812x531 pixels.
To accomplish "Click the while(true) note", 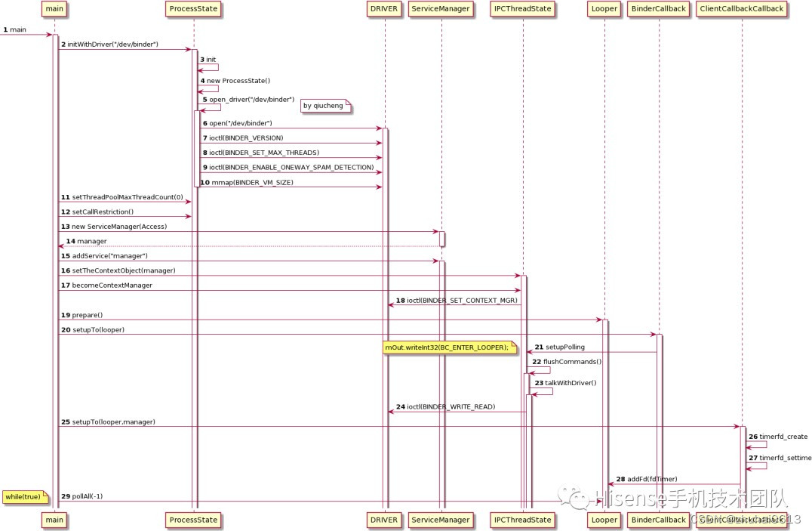I will click(x=26, y=497).
